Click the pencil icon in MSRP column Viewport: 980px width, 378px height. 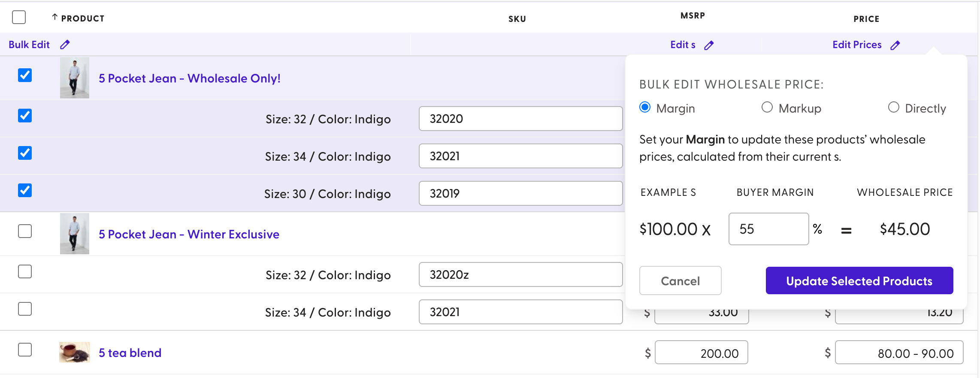[709, 45]
